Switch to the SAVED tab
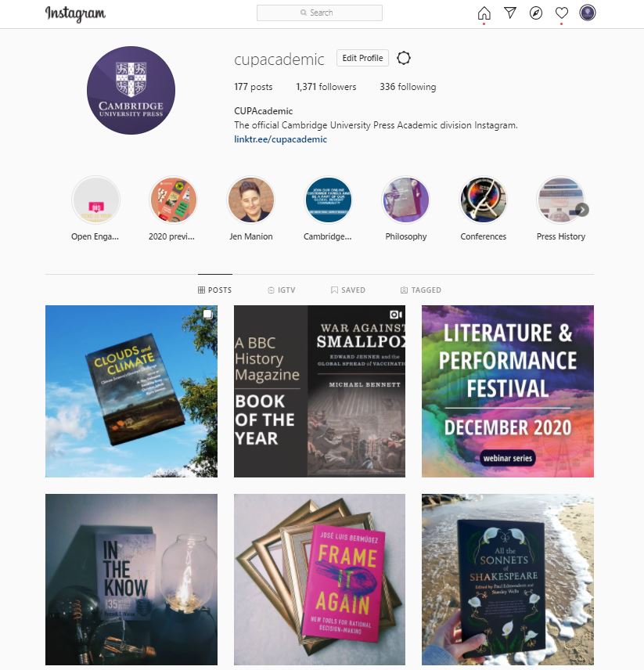The height and width of the screenshot is (670, 644). [348, 290]
